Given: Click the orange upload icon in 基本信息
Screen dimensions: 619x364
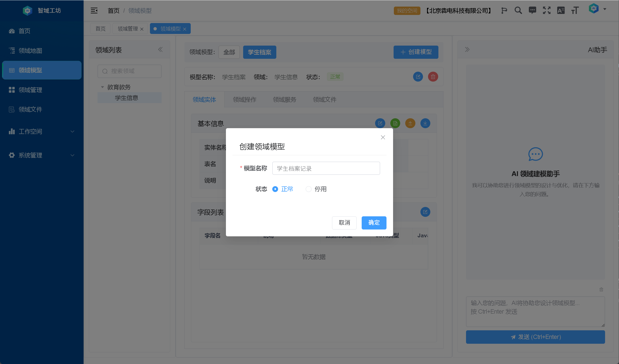Looking at the screenshot, I should pos(410,123).
